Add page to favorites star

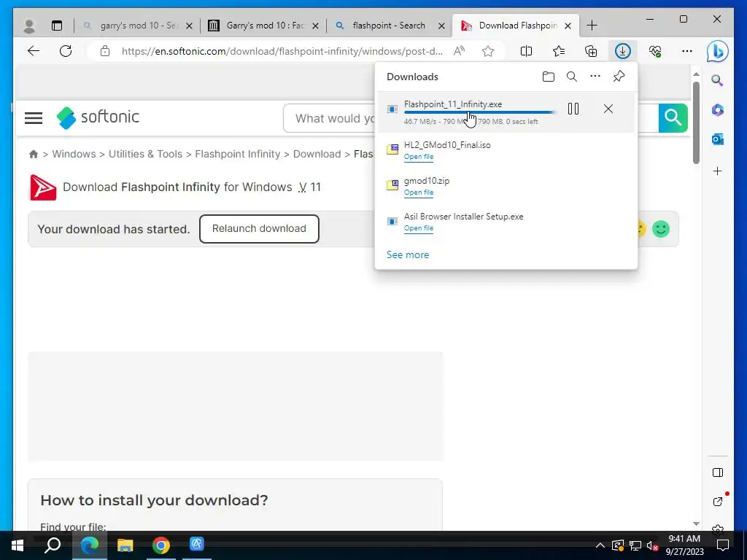[x=488, y=51]
